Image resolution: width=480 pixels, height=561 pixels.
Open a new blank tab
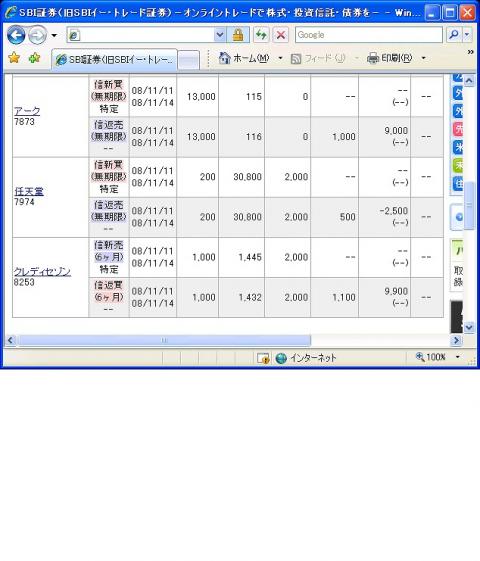coord(188,60)
